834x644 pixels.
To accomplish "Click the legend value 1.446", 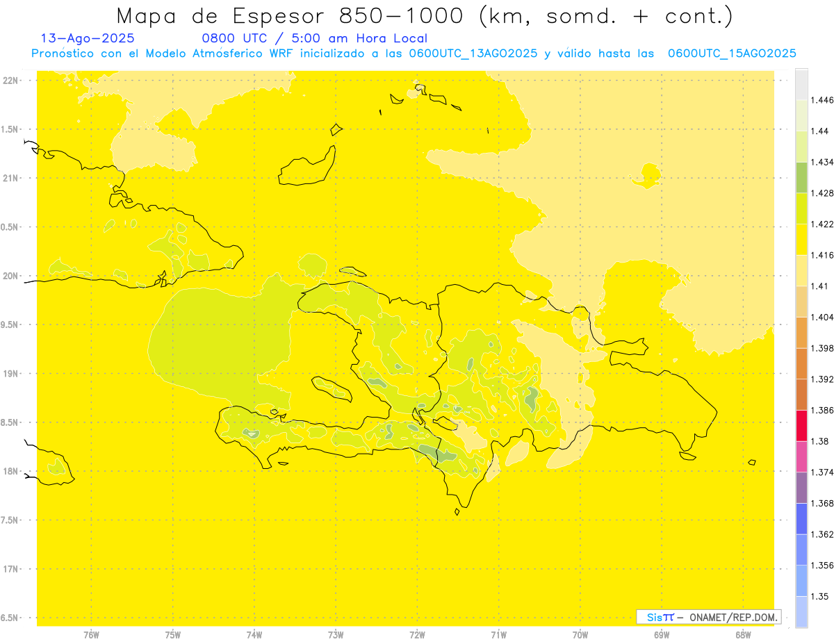I will (822, 100).
